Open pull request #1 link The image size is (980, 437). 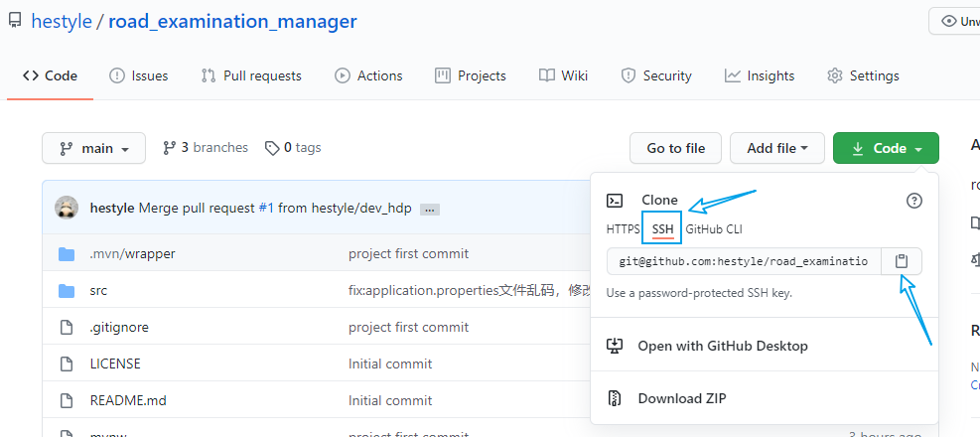pyautogui.click(x=266, y=209)
